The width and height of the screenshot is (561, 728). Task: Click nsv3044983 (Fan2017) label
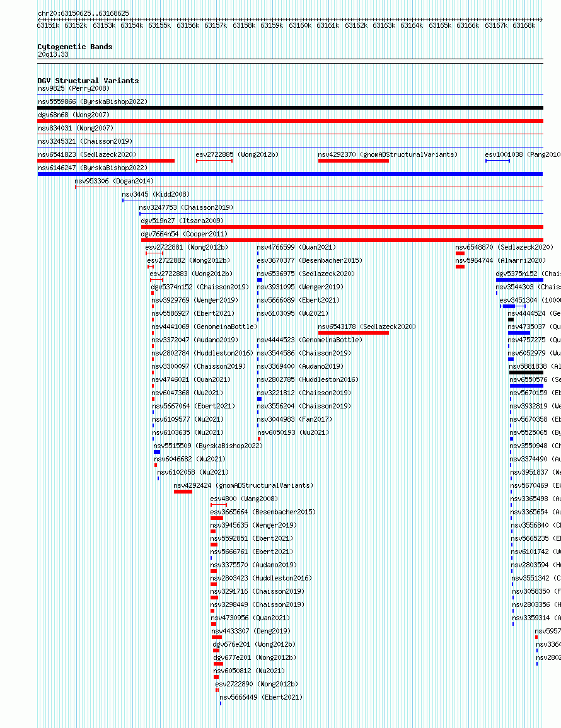point(294,419)
